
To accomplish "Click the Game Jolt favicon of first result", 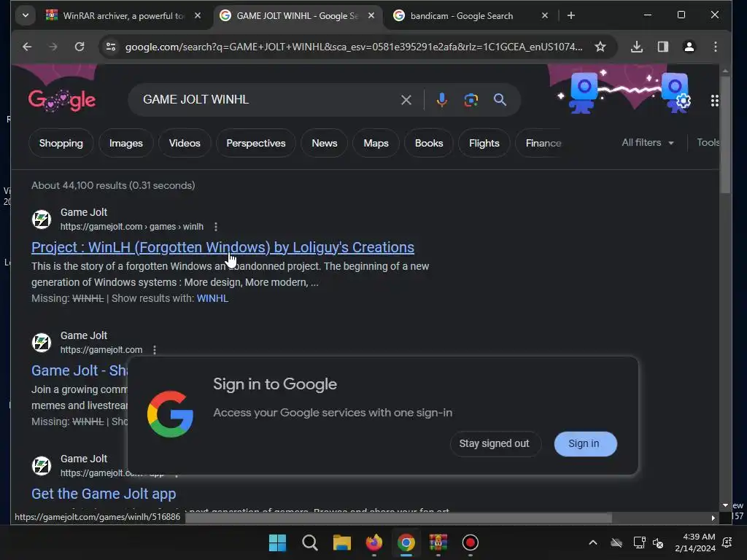I will click(x=42, y=219).
